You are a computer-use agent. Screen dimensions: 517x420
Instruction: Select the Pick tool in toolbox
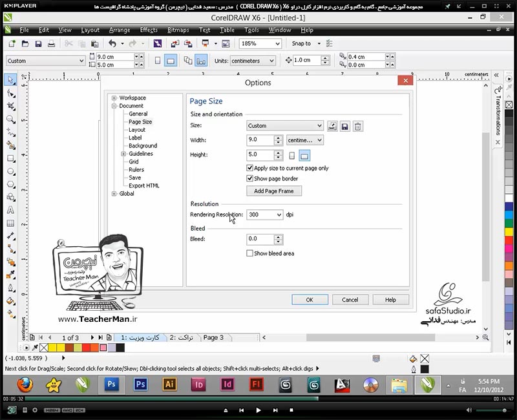click(10, 80)
